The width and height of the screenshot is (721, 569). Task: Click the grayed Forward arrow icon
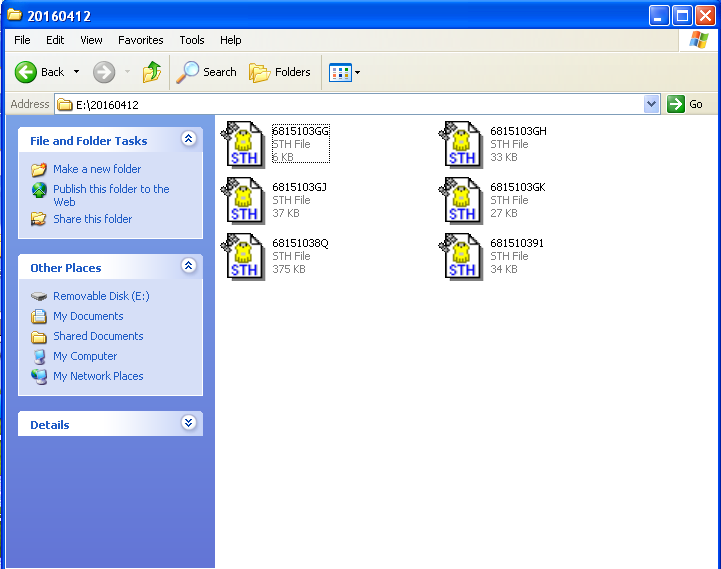click(104, 72)
